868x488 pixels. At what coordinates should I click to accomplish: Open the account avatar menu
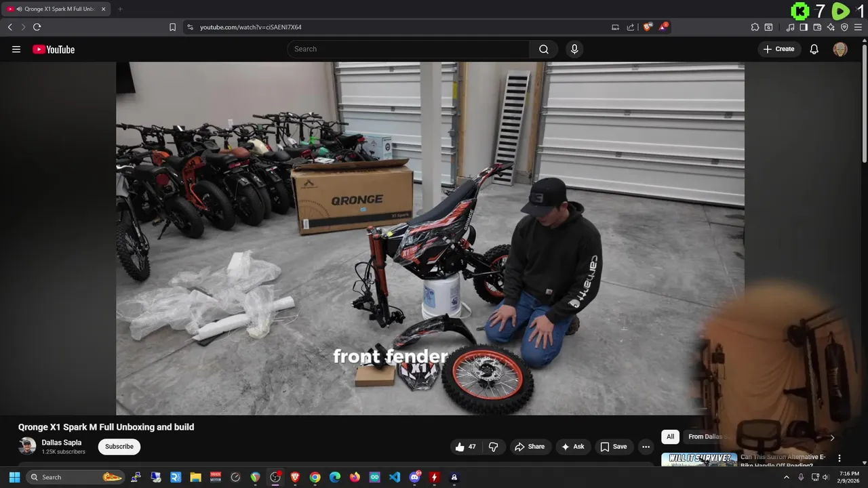tap(840, 49)
